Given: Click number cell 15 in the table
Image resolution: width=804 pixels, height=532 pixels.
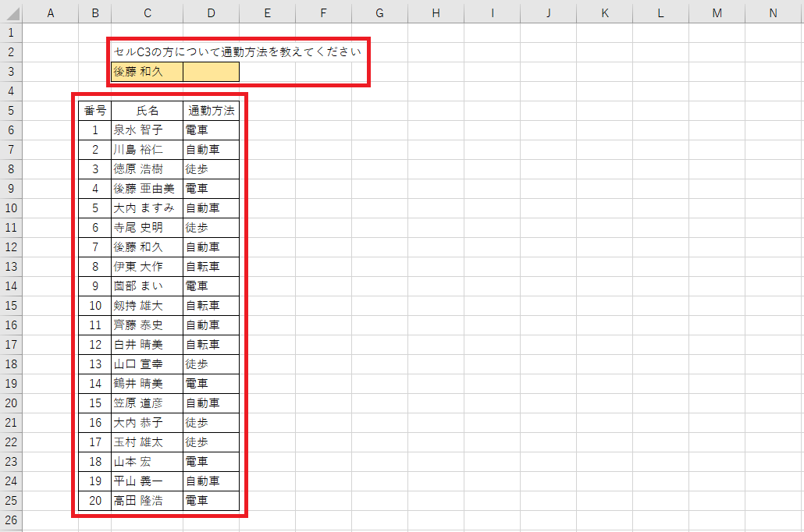Looking at the screenshot, I should (x=95, y=403).
